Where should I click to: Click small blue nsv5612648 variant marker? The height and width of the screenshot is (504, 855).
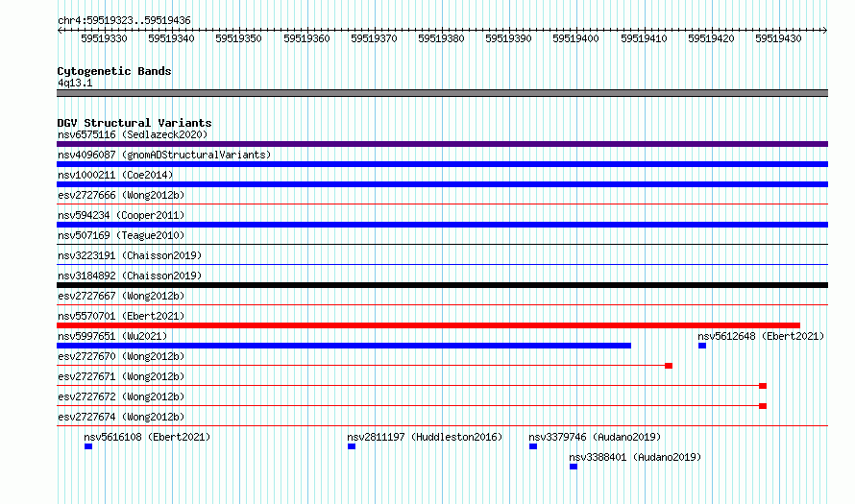tap(702, 346)
